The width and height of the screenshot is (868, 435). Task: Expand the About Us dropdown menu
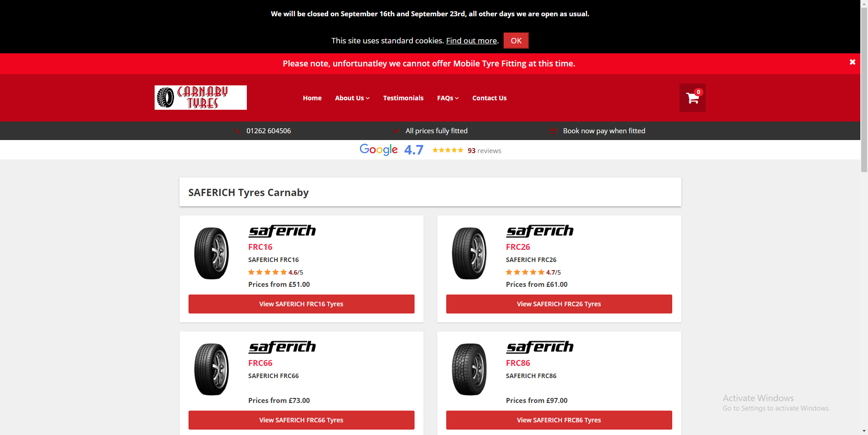click(352, 98)
